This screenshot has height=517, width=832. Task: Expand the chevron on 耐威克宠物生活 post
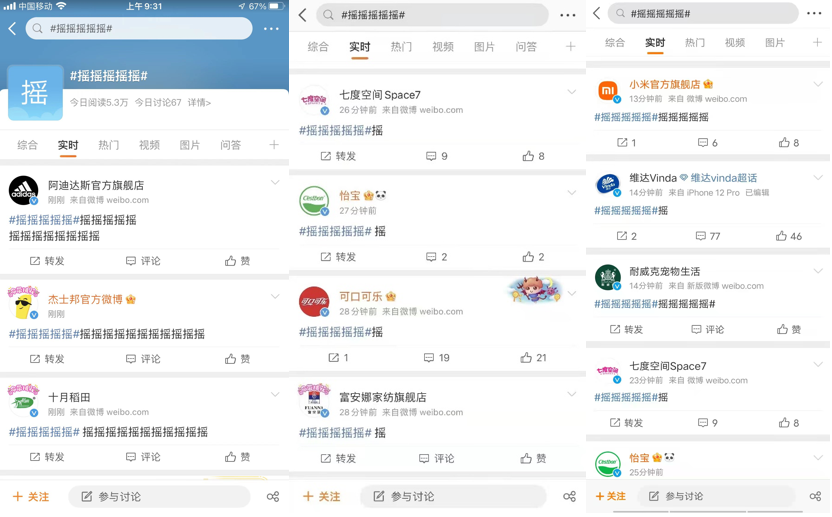[x=818, y=271]
